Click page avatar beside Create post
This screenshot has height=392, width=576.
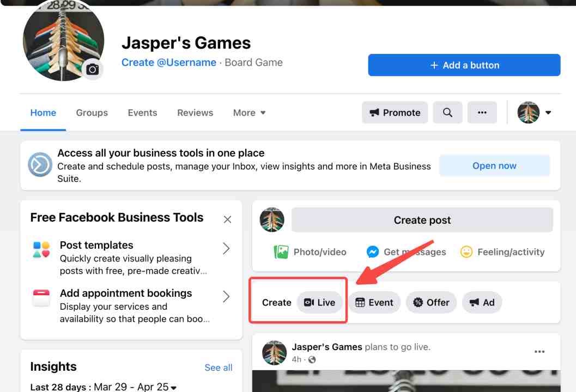[272, 220]
